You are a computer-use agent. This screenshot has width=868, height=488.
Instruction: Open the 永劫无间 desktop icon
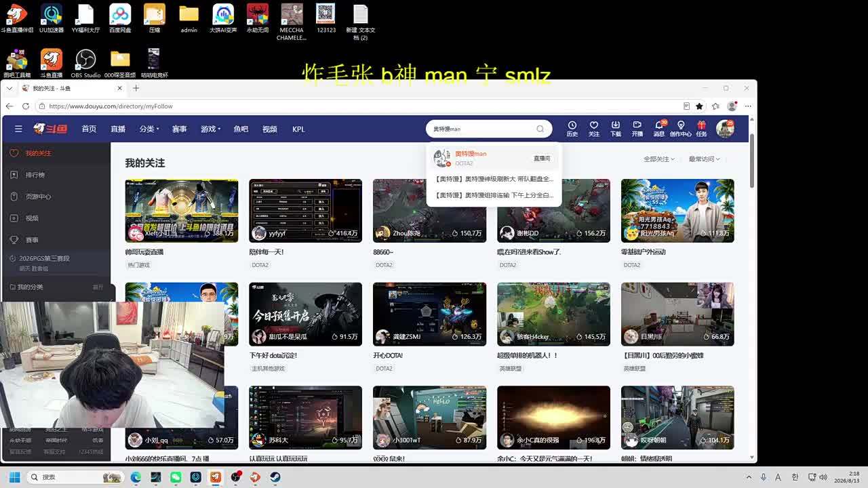(x=258, y=18)
